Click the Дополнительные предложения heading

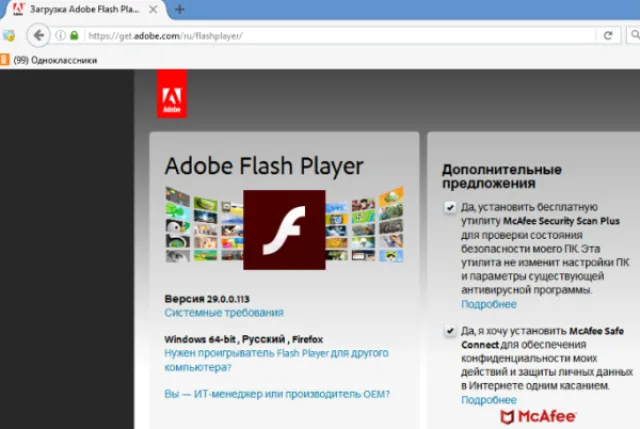click(x=502, y=176)
